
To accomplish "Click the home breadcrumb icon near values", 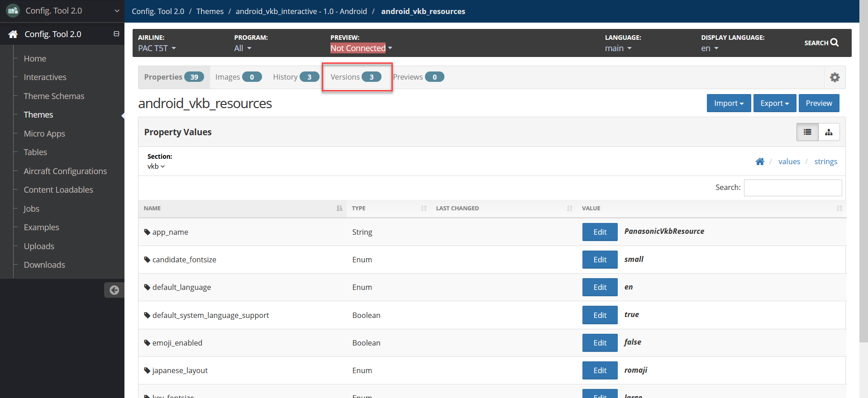I will pos(760,161).
